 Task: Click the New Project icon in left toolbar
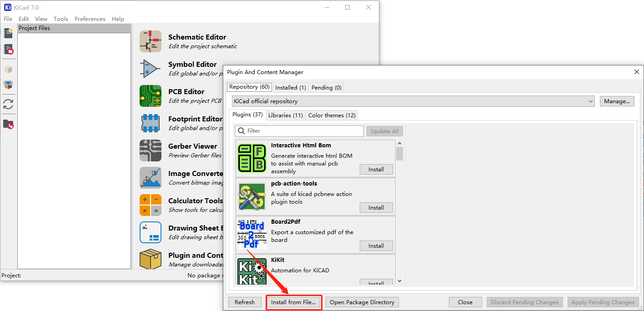(x=8, y=33)
